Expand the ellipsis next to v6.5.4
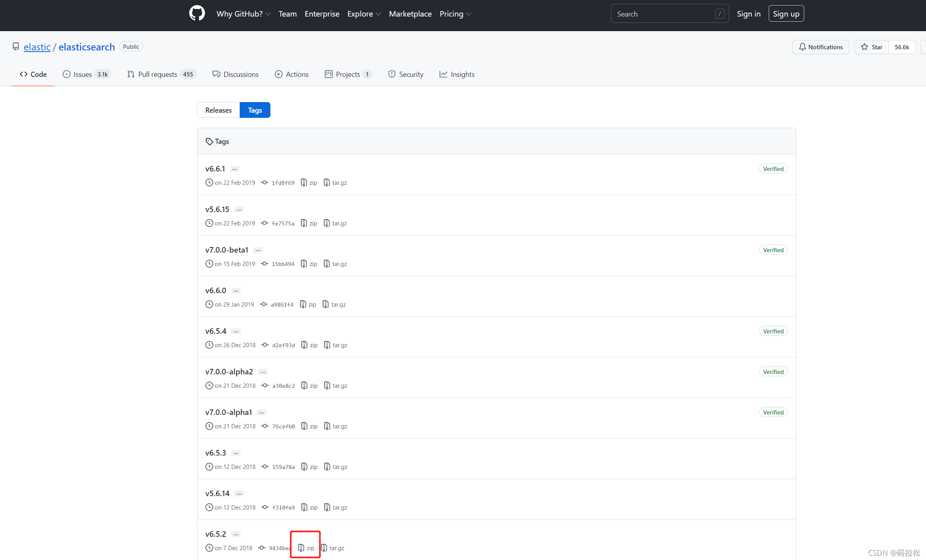Viewport: 926px width, 560px height. pos(236,331)
